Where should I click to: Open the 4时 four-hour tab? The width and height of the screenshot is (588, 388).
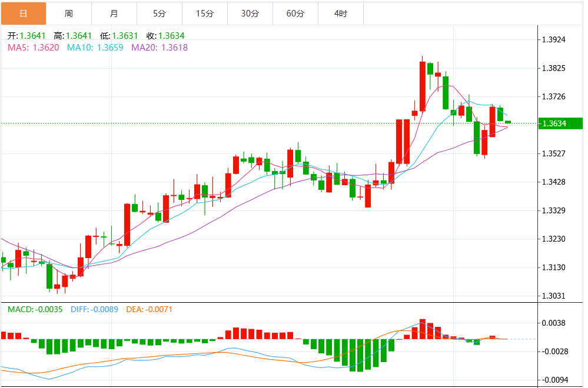point(340,13)
